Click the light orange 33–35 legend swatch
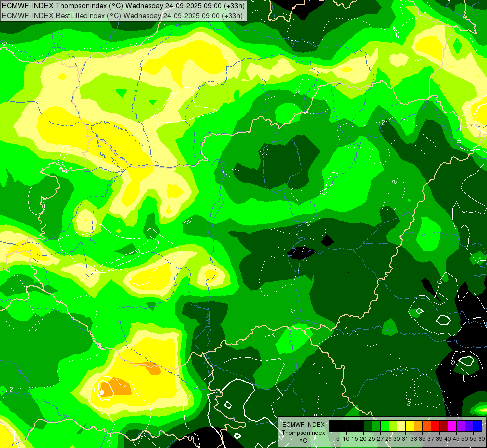This screenshot has width=487, height=448. pos(418,426)
